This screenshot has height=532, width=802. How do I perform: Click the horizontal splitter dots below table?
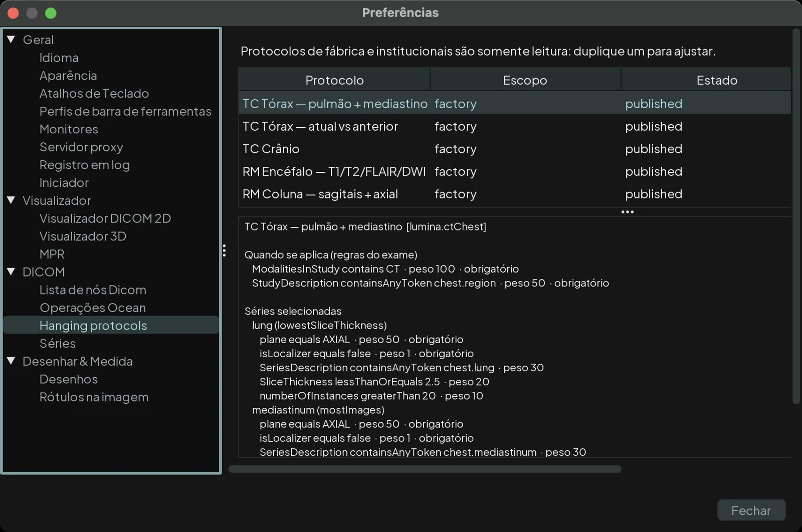(x=628, y=212)
